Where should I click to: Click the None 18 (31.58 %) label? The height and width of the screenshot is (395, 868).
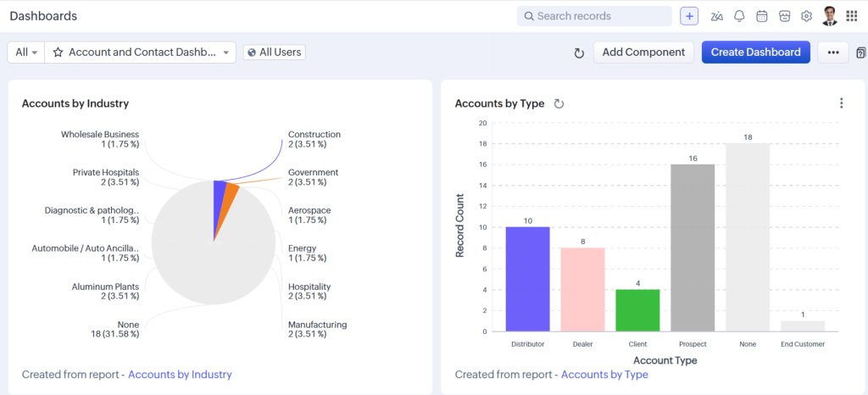115,329
